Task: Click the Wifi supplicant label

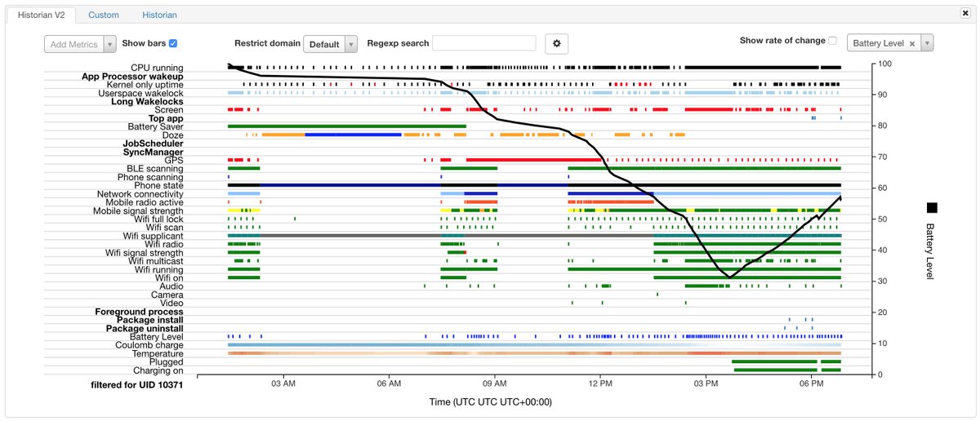Action: 154,237
